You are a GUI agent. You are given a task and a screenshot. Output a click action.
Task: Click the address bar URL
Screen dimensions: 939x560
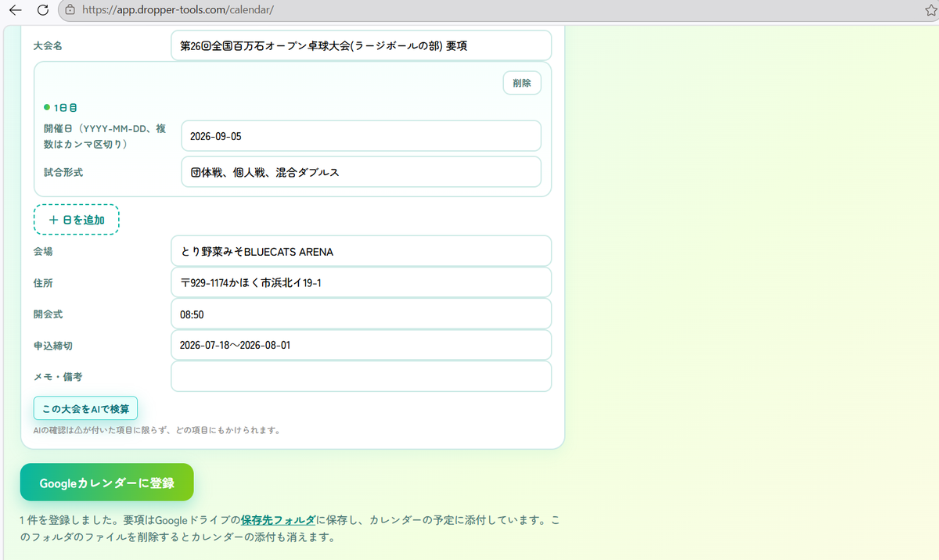click(x=178, y=10)
